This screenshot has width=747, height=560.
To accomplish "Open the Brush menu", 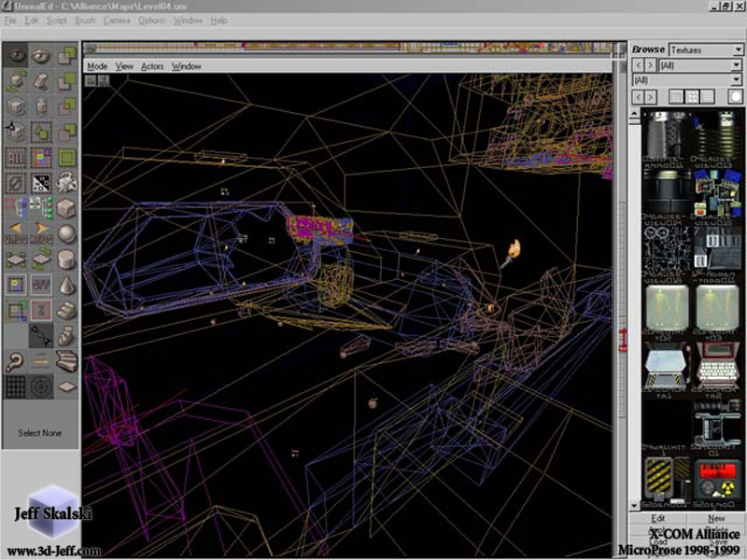I will (x=85, y=21).
